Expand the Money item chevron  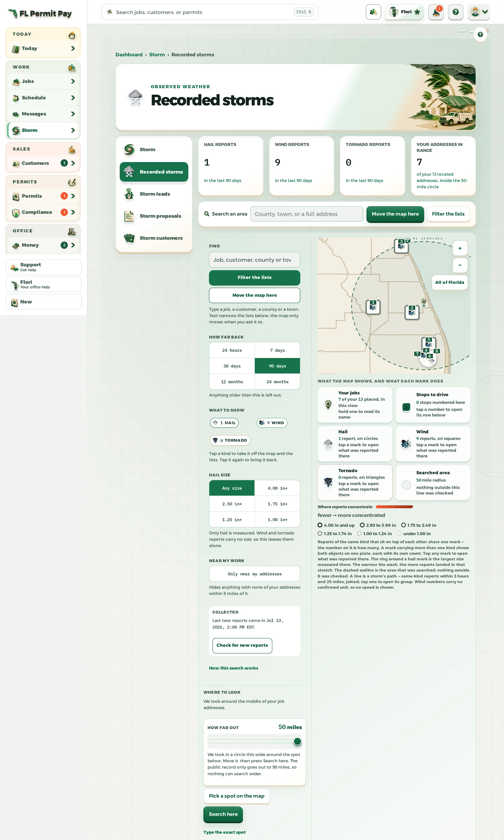pos(73,245)
